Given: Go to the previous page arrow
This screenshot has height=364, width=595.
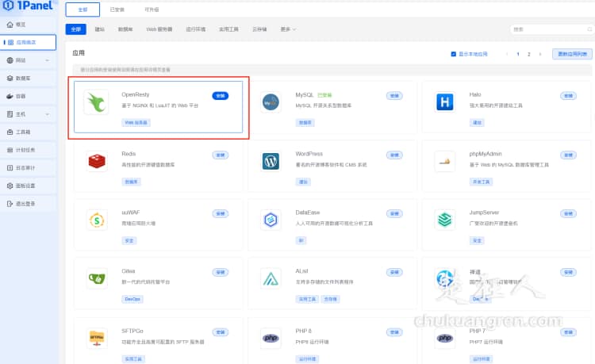Looking at the screenshot, I should tap(507, 54).
